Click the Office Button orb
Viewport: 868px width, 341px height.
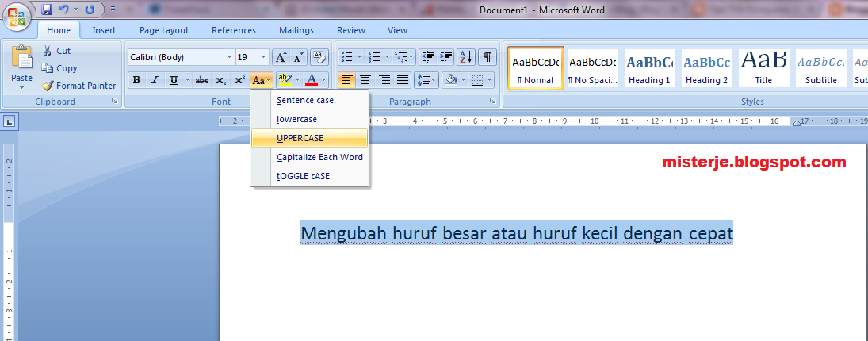point(17,17)
